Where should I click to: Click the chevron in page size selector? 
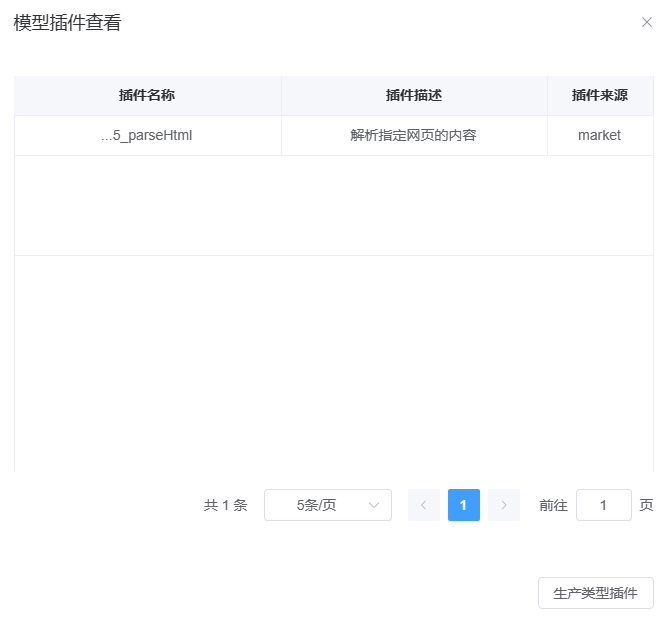374,505
